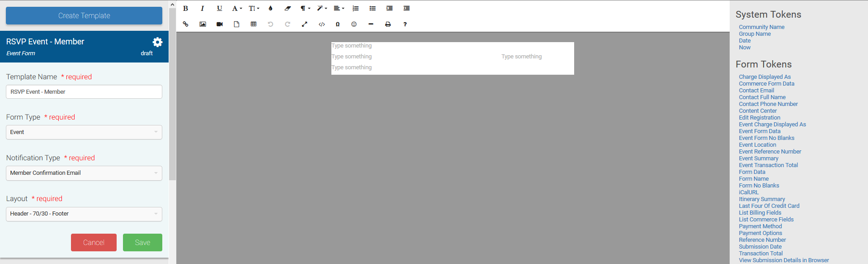Screen dimensions: 868x264
Task: Insert a link using the chain icon
Action: (x=185, y=24)
